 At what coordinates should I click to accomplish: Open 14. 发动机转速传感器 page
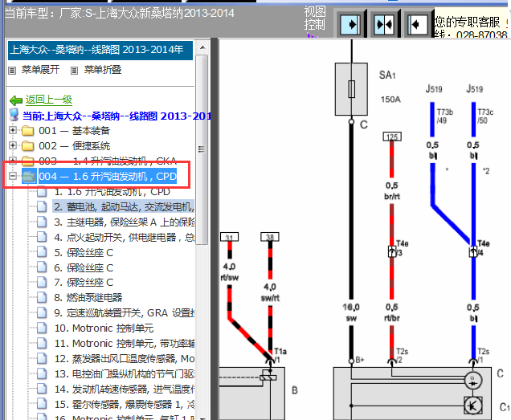tap(125, 389)
